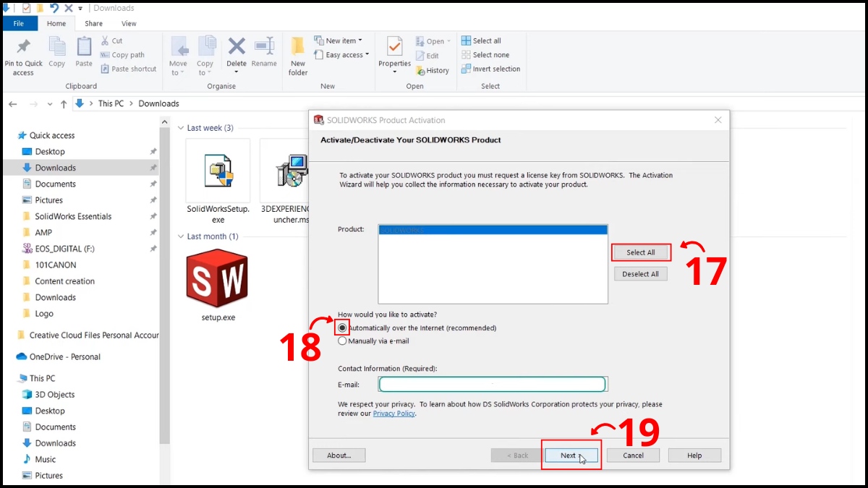Screen dimensions: 868x488
Task: Go up one folder level arrow
Action: [x=64, y=104]
